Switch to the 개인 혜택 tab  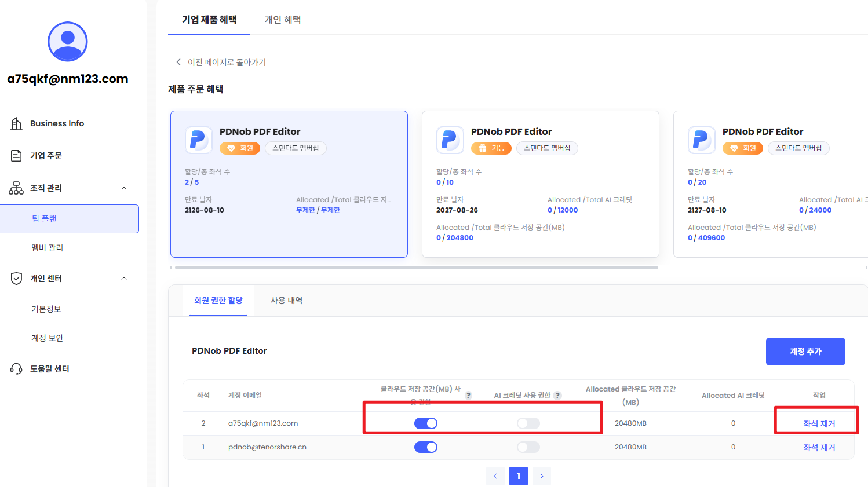tap(283, 20)
